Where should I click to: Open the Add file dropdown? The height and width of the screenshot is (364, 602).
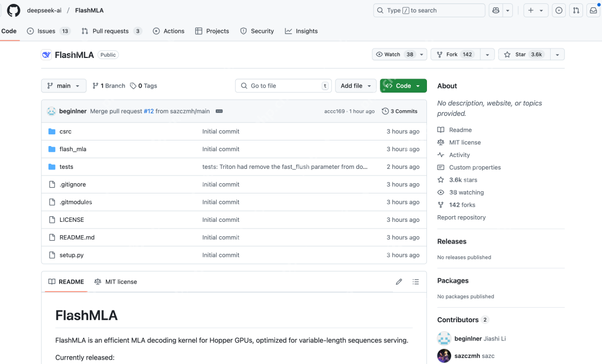pyautogui.click(x=356, y=86)
